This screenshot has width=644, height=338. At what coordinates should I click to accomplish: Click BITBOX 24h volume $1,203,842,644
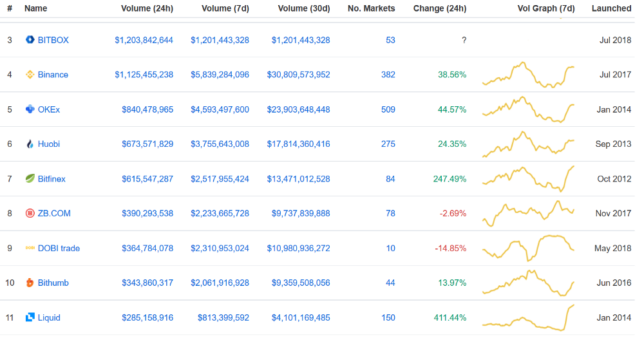pos(144,41)
